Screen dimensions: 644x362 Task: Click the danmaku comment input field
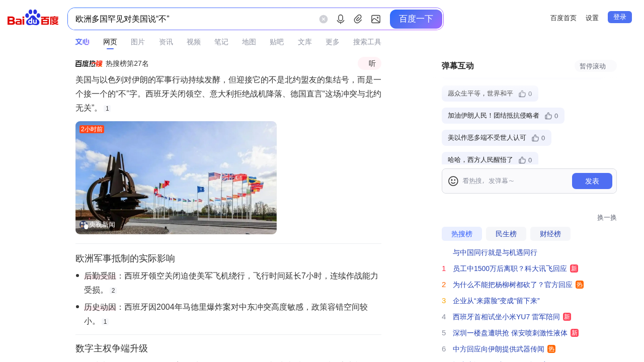[513, 181]
